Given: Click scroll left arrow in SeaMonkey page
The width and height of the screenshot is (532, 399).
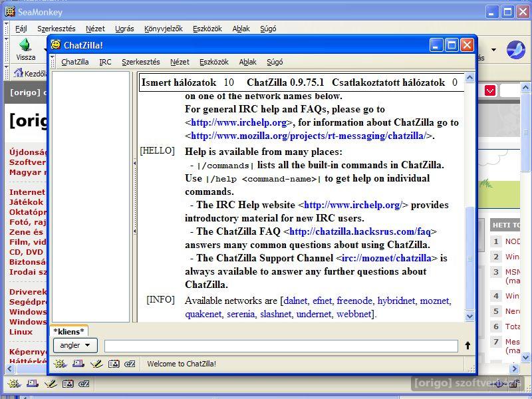Looking at the screenshot, I should tap(10, 369).
